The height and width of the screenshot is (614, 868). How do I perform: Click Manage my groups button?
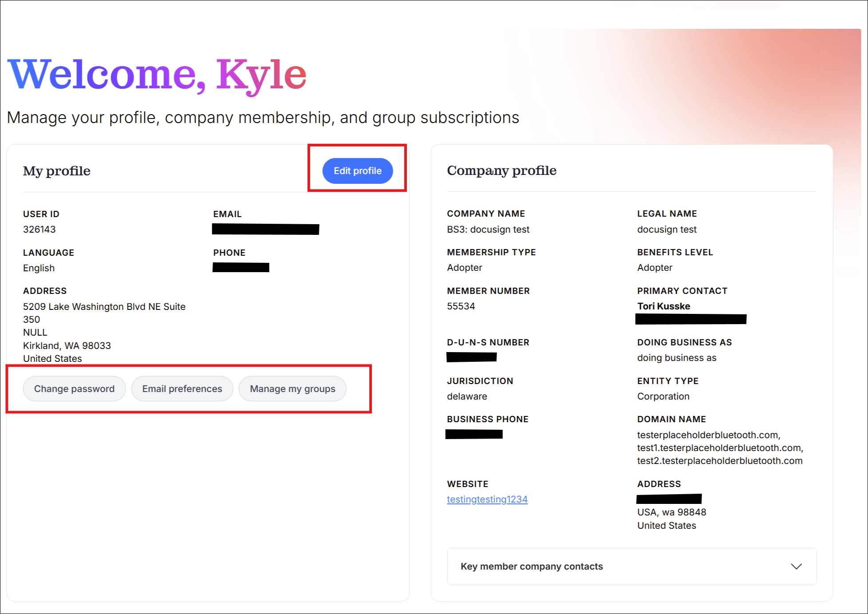tap(292, 389)
